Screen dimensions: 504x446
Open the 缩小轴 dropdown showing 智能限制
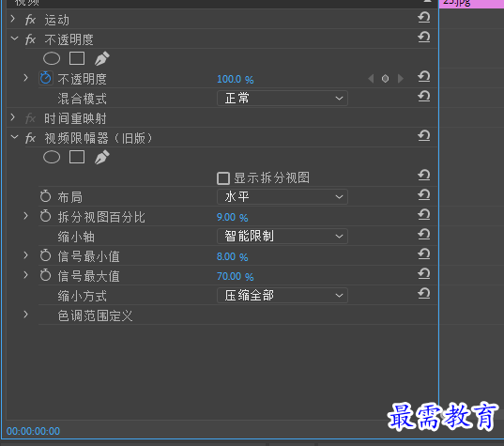283,236
